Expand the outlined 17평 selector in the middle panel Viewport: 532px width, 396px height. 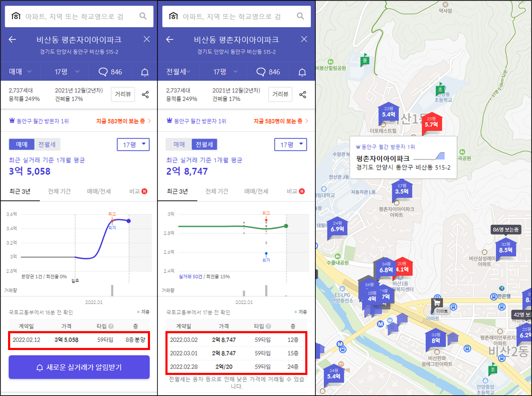291,145
